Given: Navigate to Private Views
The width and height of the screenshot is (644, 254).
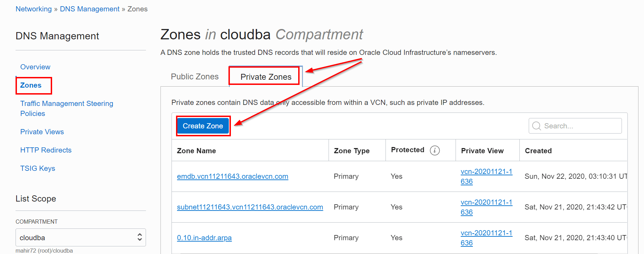Looking at the screenshot, I should (42, 131).
